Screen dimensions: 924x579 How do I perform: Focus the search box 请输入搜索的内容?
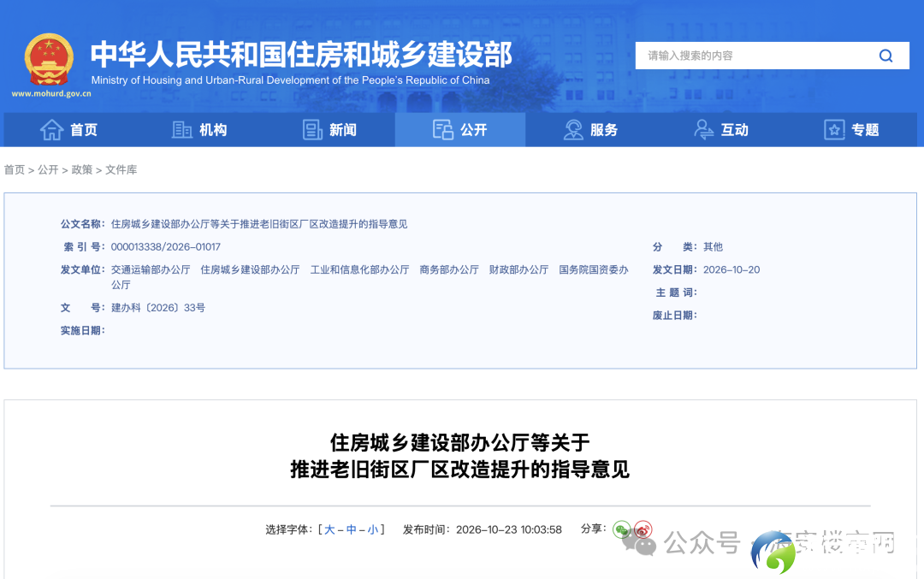pyautogui.click(x=772, y=56)
